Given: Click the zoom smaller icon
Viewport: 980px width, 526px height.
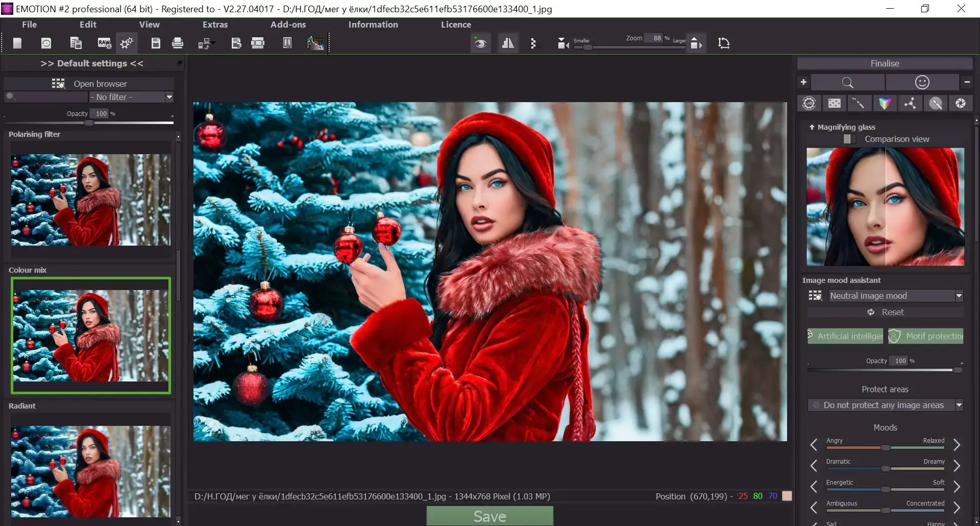Looking at the screenshot, I should pyautogui.click(x=563, y=43).
